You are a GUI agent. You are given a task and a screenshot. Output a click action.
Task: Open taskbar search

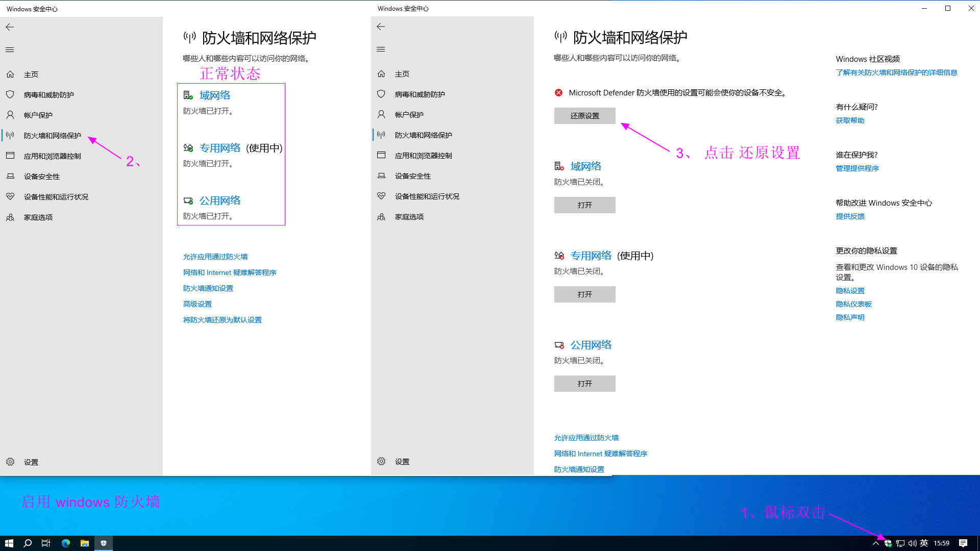pyautogui.click(x=28, y=543)
